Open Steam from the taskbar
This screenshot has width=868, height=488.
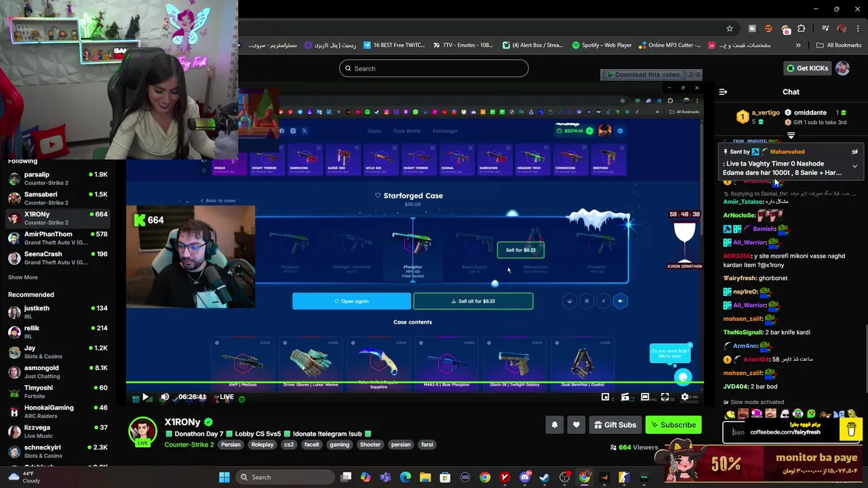545,477
